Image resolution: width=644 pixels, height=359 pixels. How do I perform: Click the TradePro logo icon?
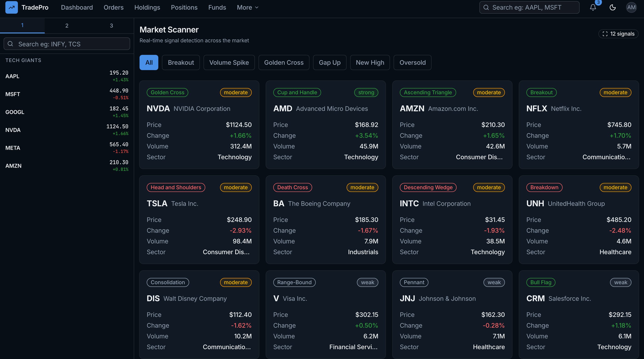click(x=11, y=7)
